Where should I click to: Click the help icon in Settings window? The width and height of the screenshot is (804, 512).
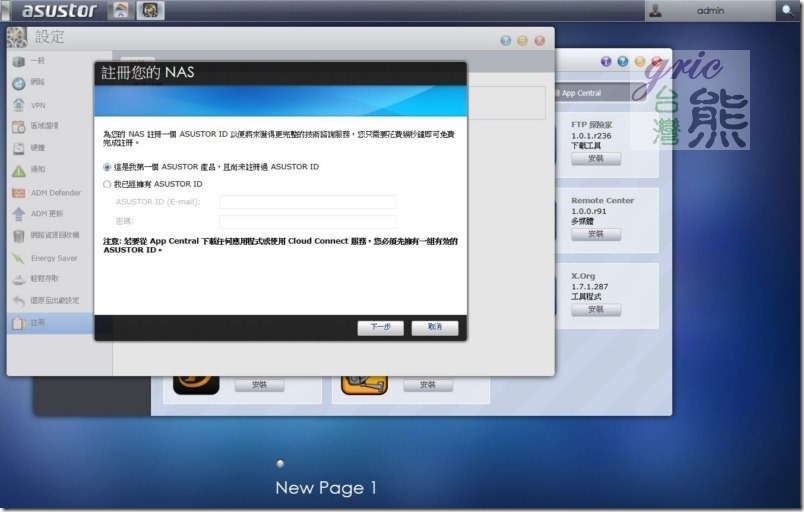pyautogui.click(x=506, y=41)
